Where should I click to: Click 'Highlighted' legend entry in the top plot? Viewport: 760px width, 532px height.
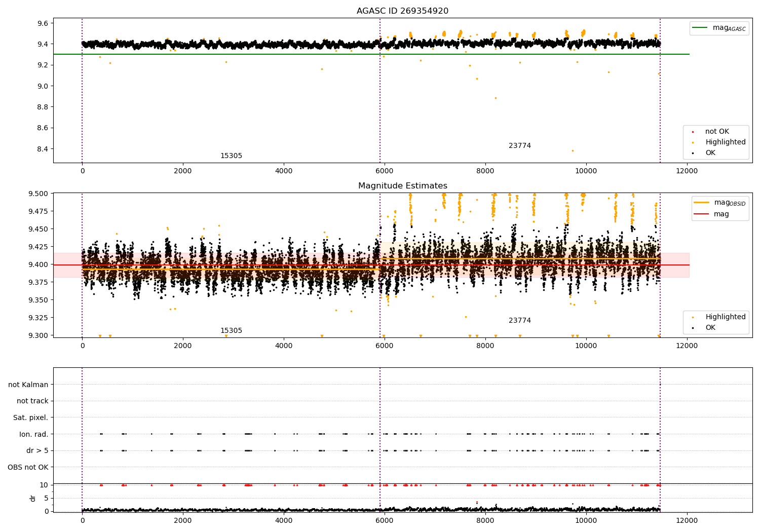[x=719, y=142]
